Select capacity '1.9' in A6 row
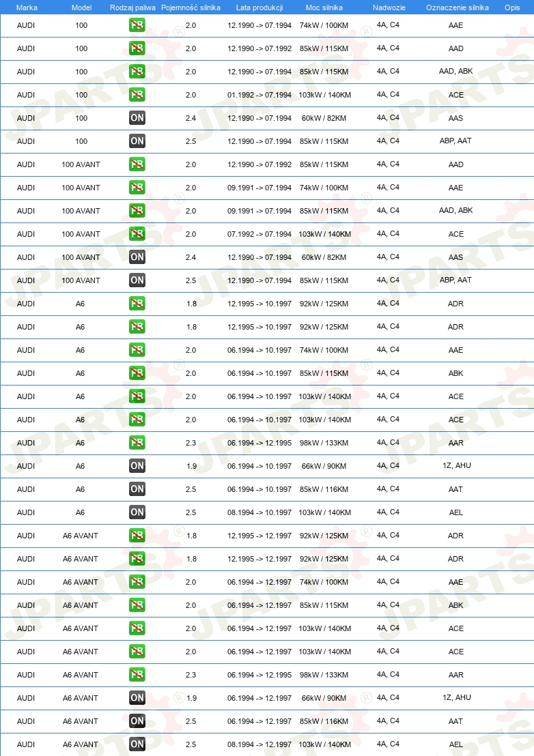 click(x=191, y=466)
